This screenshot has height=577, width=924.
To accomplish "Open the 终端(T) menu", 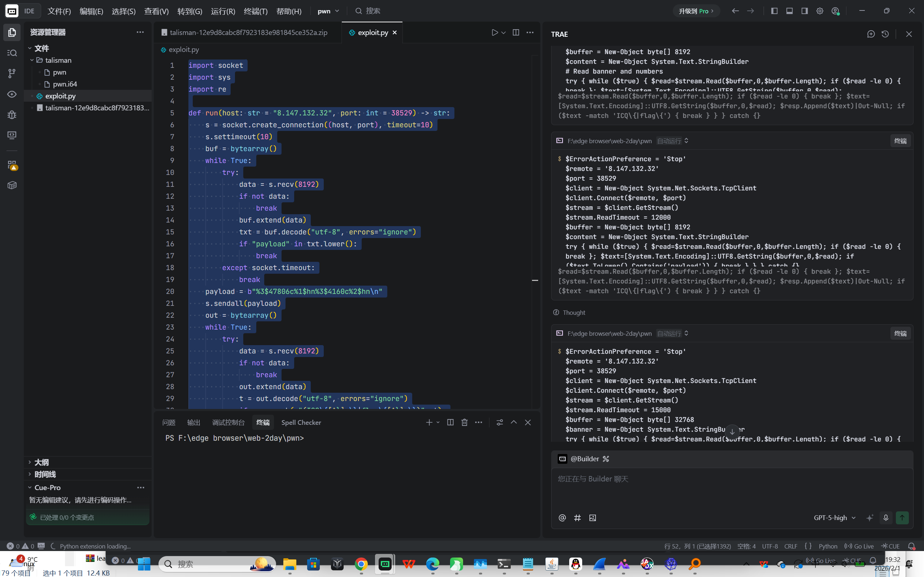I will click(256, 11).
